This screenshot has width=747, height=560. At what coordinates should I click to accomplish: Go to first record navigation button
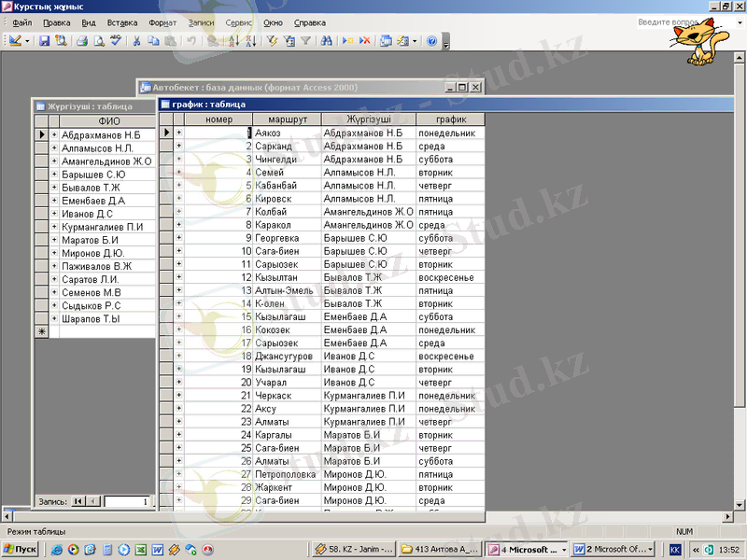point(78,502)
